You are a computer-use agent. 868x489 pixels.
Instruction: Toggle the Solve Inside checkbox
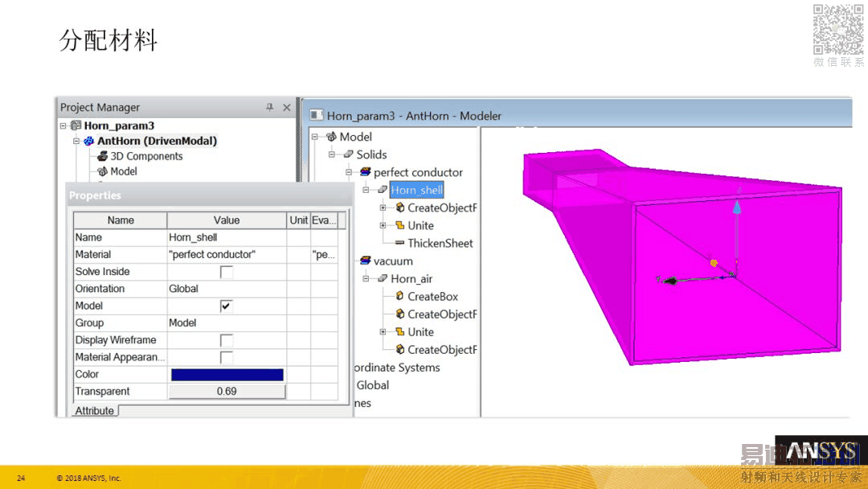point(227,272)
